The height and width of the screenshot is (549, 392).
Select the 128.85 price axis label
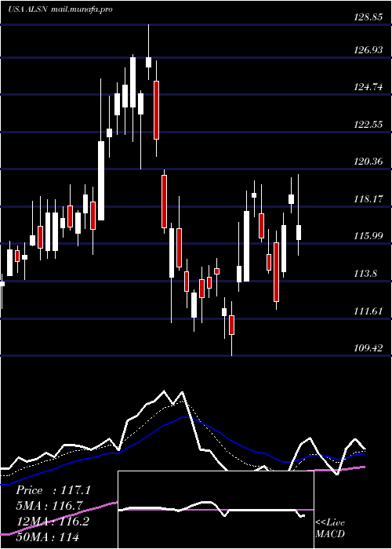368,17
